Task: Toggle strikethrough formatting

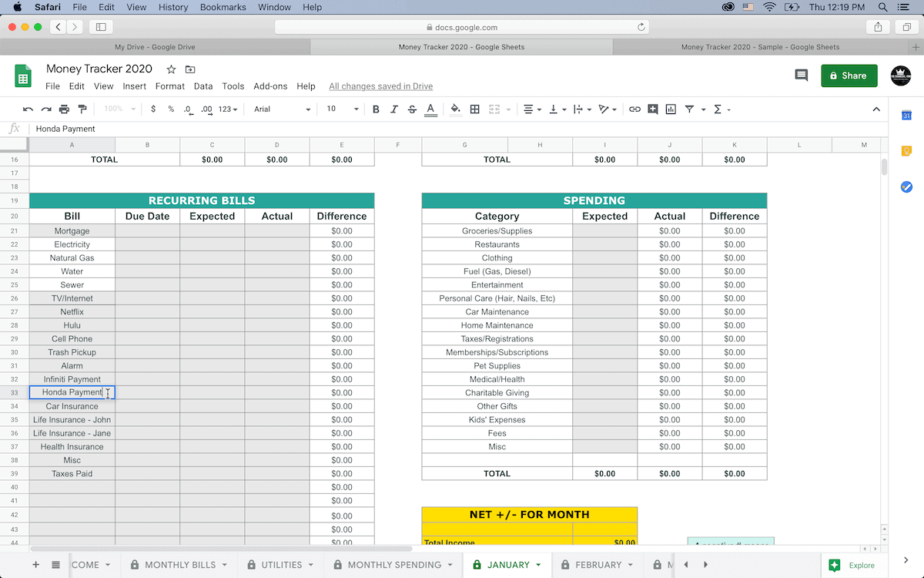Action: tap(413, 109)
